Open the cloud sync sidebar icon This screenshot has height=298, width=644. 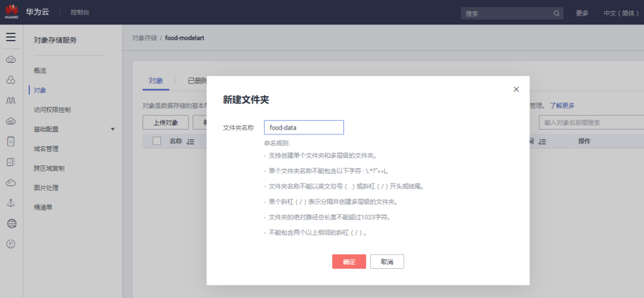(11, 182)
